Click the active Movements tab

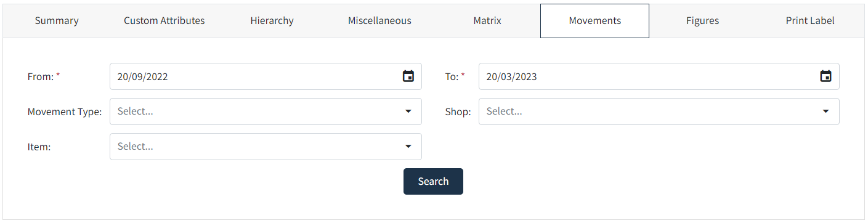(594, 21)
